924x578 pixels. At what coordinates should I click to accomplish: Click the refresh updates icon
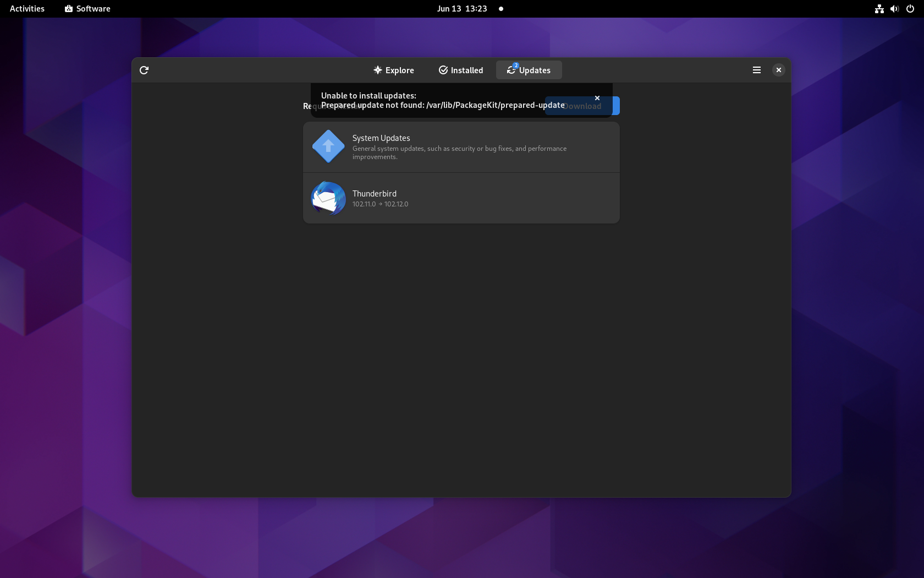(144, 70)
